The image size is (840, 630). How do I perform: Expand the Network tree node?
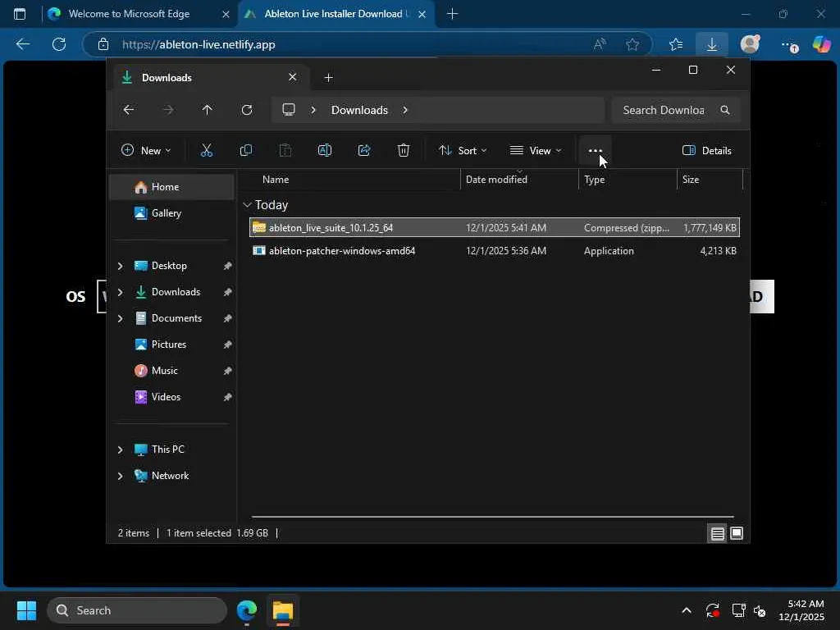pos(120,476)
